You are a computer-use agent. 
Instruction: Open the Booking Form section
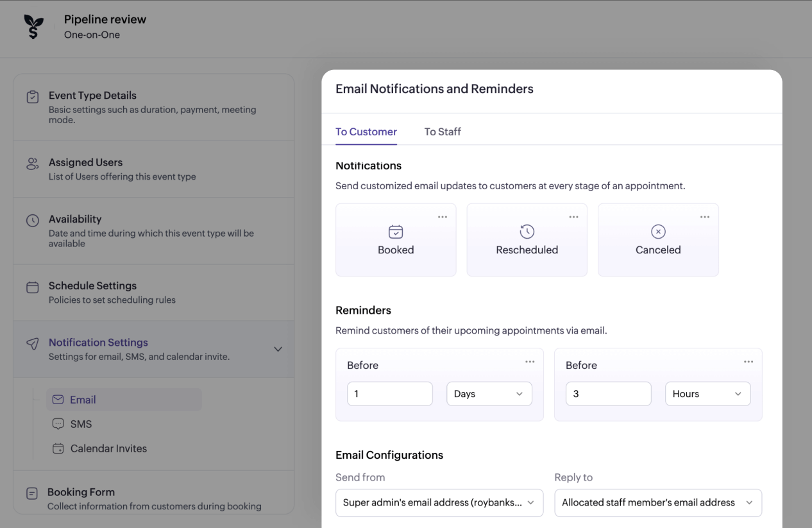pos(81,491)
